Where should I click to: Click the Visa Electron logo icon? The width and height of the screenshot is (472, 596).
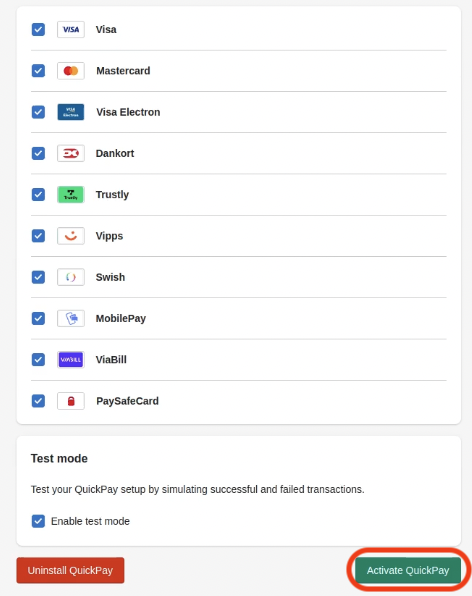pyautogui.click(x=71, y=112)
